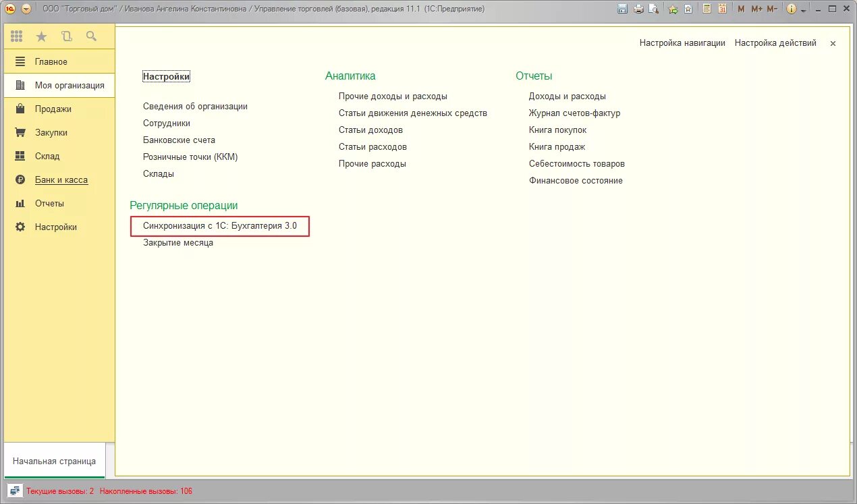The image size is (857, 504).
Task: Open Favorites star in the sidebar tools
Action: coord(41,36)
